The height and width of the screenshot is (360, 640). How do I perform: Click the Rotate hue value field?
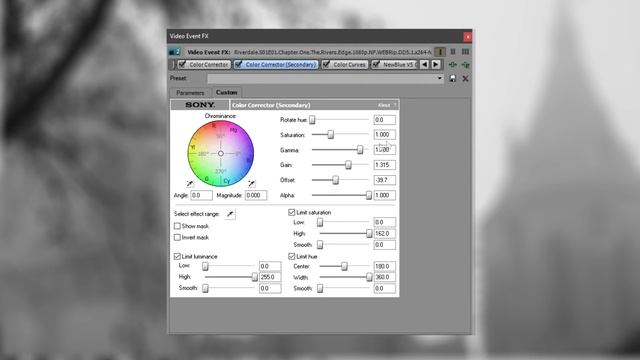[x=384, y=120]
